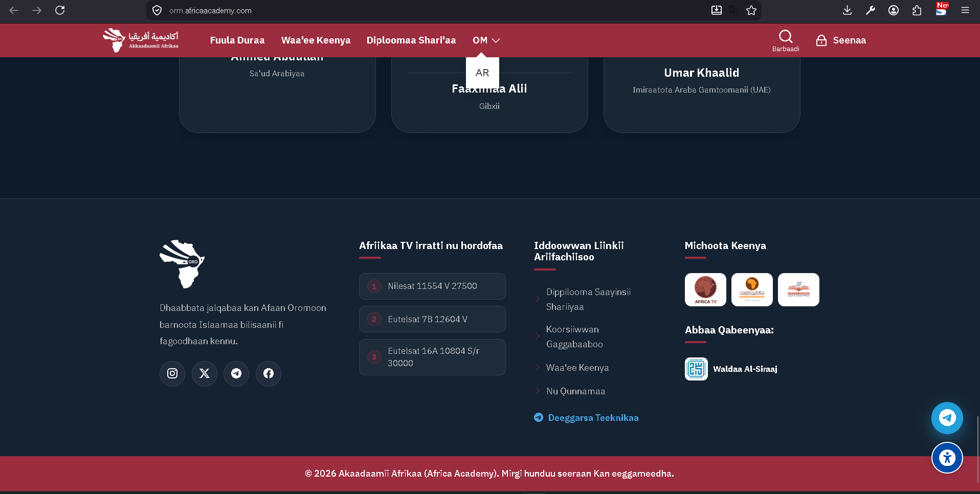Image resolution: width=980 pixels, height=494 pixels.
Task: Open the floating Telegram chat button
Action: 947,418
